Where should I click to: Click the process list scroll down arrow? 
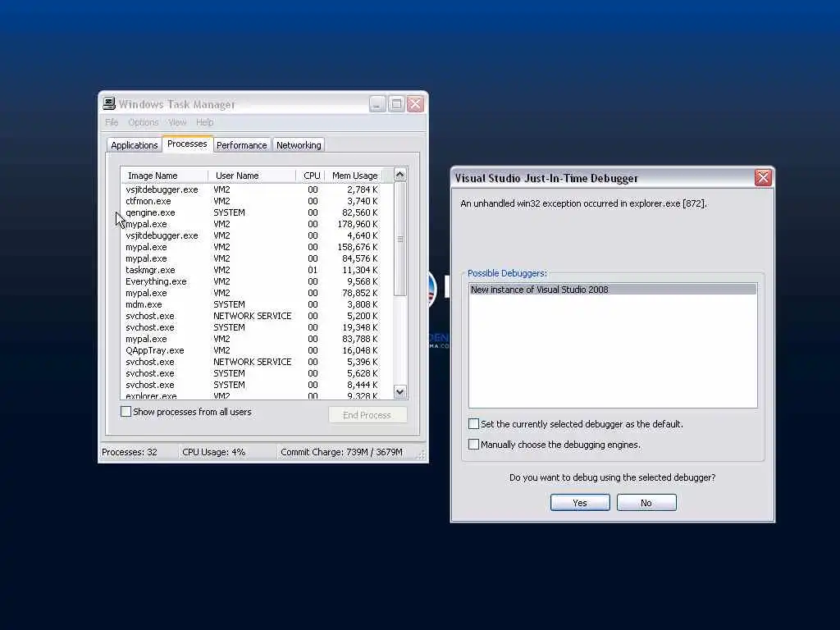399,391
